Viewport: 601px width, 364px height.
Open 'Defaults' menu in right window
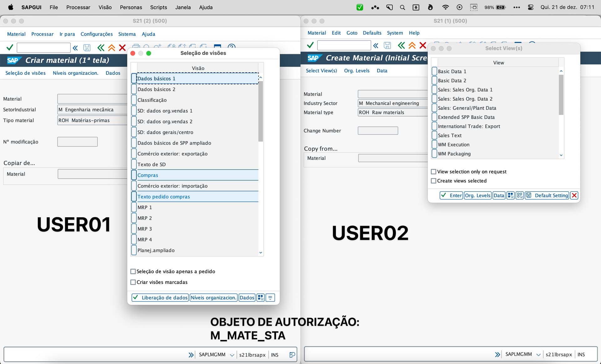click(372, 33)
